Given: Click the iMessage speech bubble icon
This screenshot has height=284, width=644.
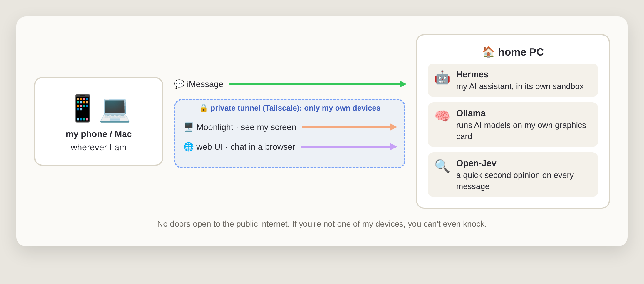Looking at the screenshot, I should pos(179,84).
